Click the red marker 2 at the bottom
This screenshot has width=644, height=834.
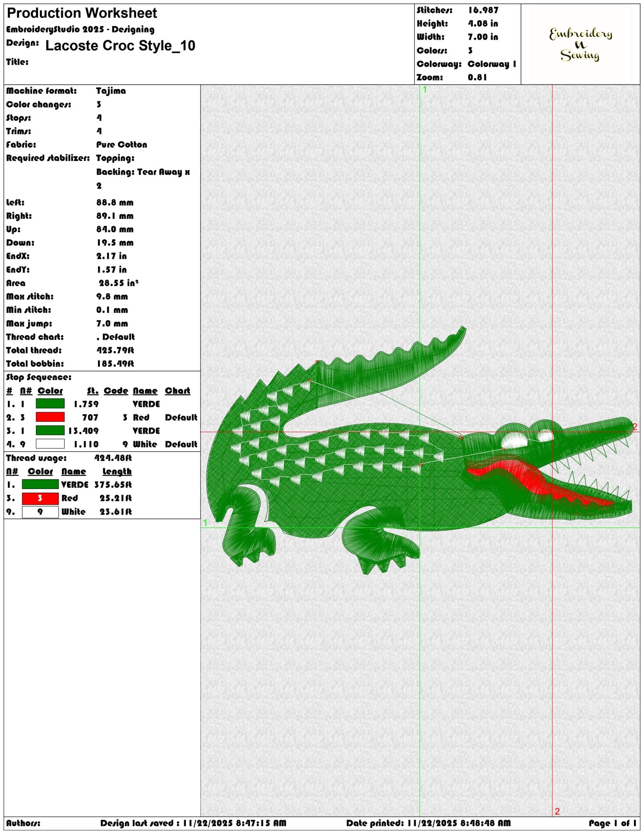[557, 811]
